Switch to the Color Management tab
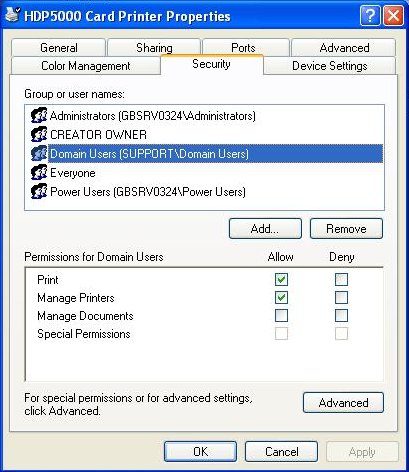Viewport: 409px width, 472px height. pos(86,66)
